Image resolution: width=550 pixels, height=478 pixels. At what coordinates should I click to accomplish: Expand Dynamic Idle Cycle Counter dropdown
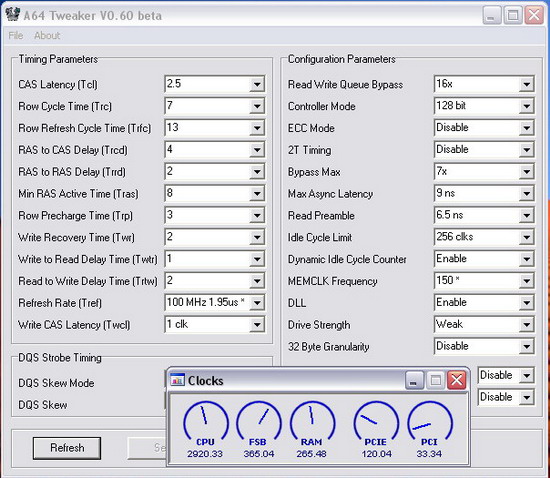click(526, 259)
